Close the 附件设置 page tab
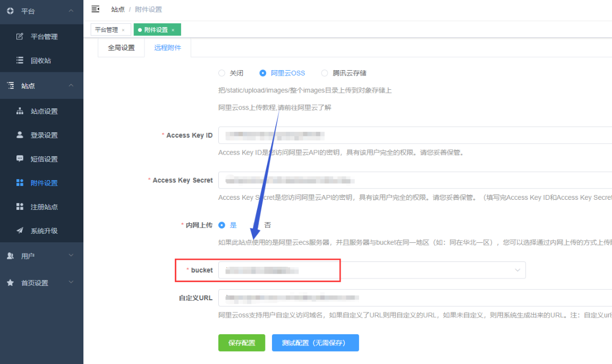The height and width of the screenshot is (364, 612). [x=173, y=30]
